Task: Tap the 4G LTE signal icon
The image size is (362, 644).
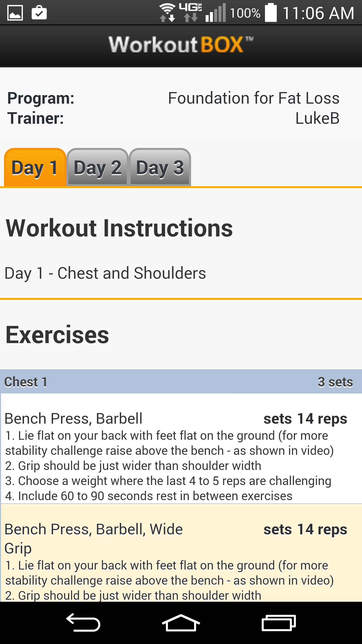Action: (x=191, y=13)
